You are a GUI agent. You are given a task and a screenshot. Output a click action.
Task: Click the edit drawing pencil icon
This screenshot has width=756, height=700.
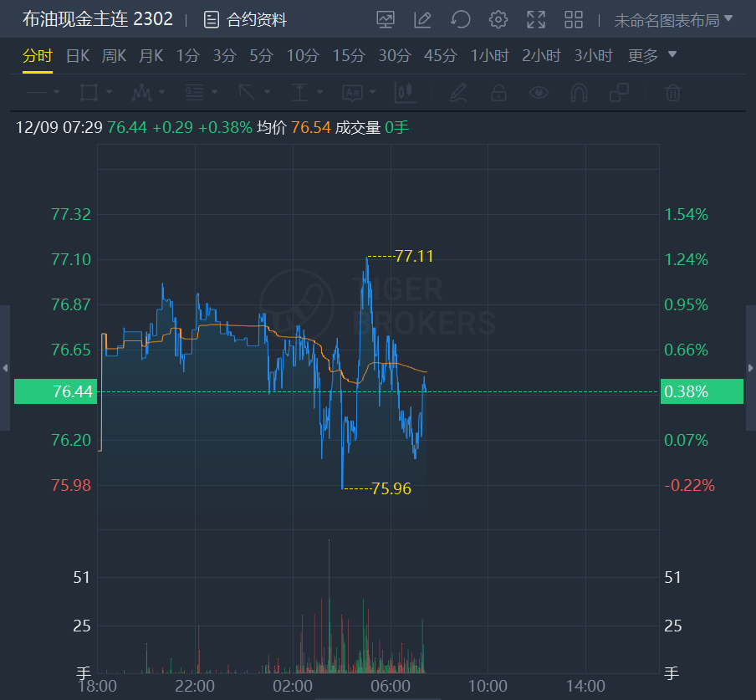pyautogui.click(x=422, y=19)
